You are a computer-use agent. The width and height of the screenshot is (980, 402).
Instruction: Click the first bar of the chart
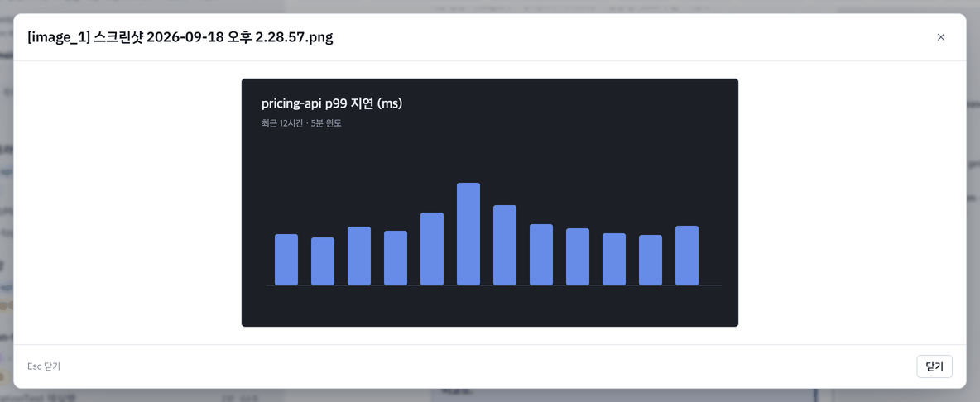click(286, 260)
